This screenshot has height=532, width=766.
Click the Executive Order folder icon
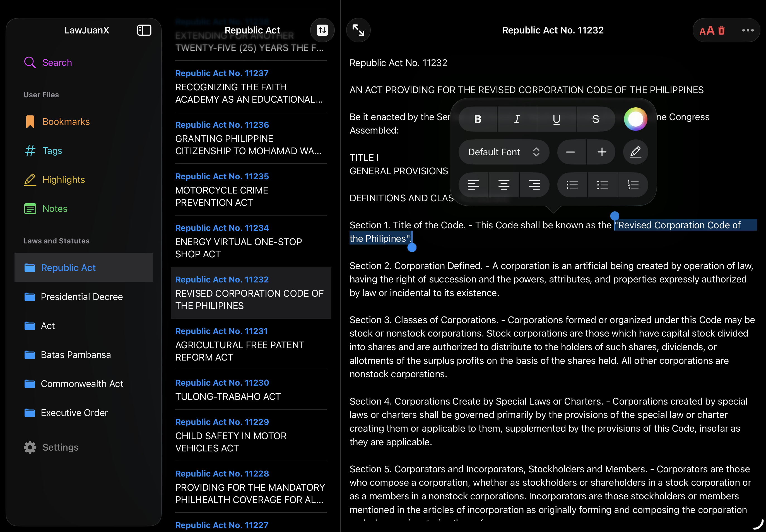pyautogui.click(x=30, y=413)
